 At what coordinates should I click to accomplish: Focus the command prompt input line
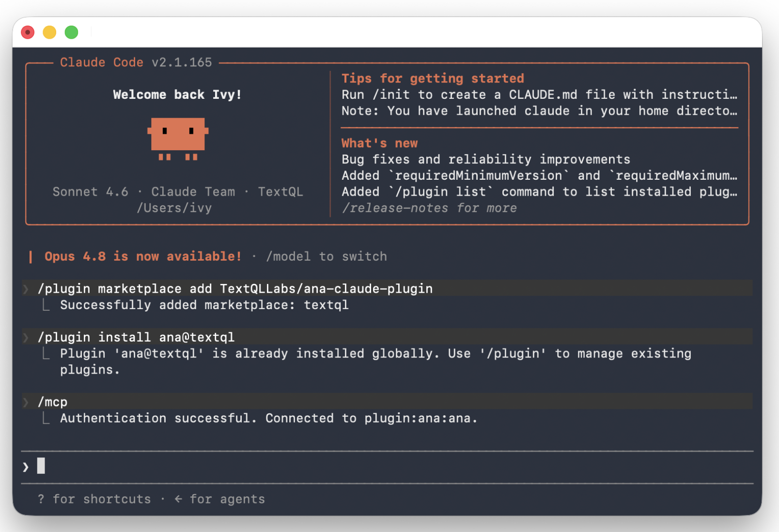click(x=387, y=467)
